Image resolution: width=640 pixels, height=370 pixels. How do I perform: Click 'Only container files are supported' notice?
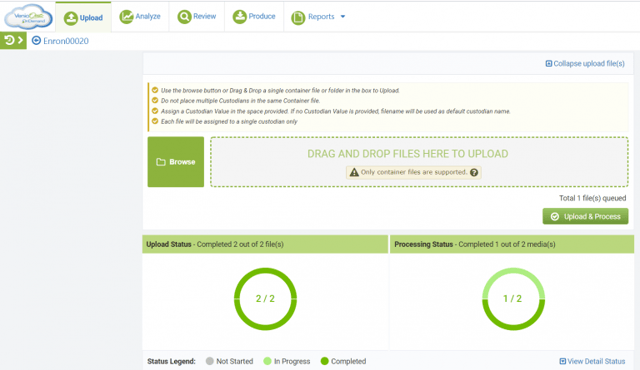tap(413, 172)
